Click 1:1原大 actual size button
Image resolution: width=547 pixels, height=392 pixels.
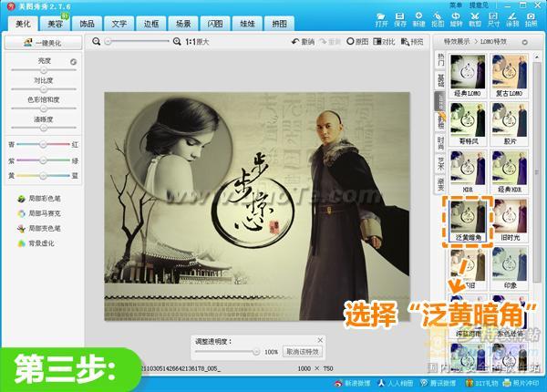197,42
